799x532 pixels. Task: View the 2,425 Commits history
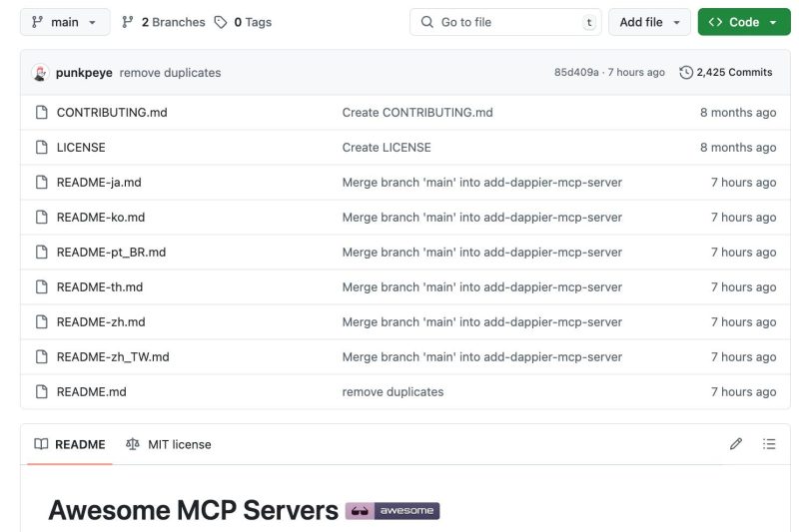click(726, 73)
